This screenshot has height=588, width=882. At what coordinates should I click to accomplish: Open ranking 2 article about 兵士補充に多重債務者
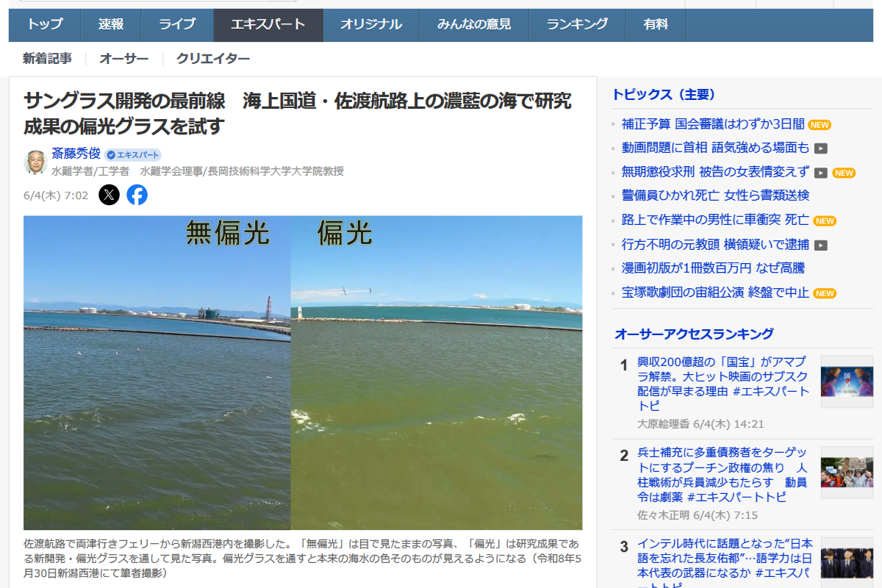click(x=723, y=475)
